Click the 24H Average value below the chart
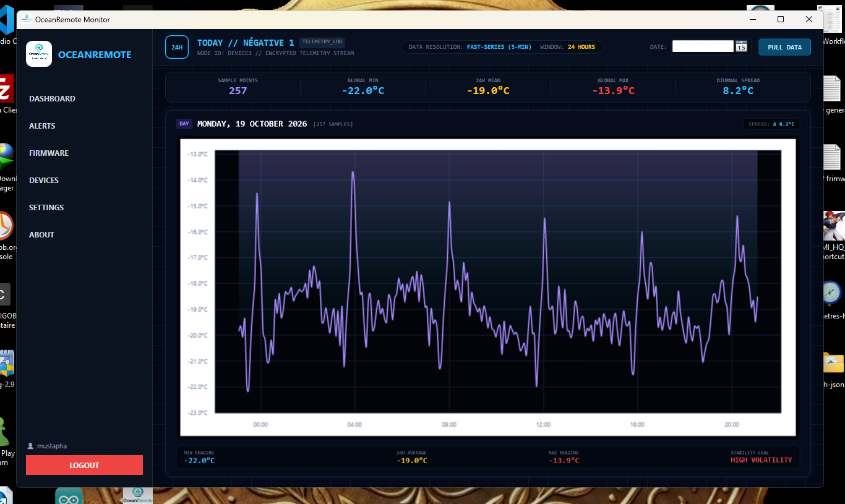845x504 pixels. pyautogui.click(x=411, y=460)
